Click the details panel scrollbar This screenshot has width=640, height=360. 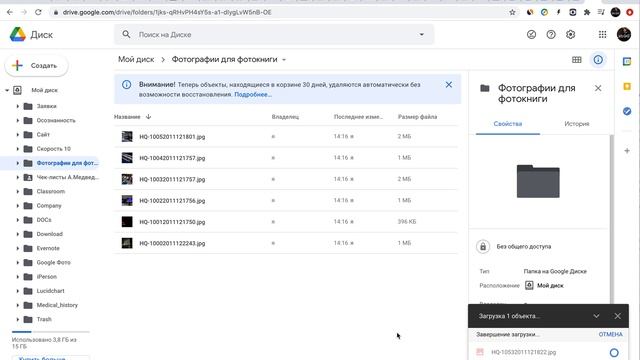pyautogui.click(x=611, y=220)
